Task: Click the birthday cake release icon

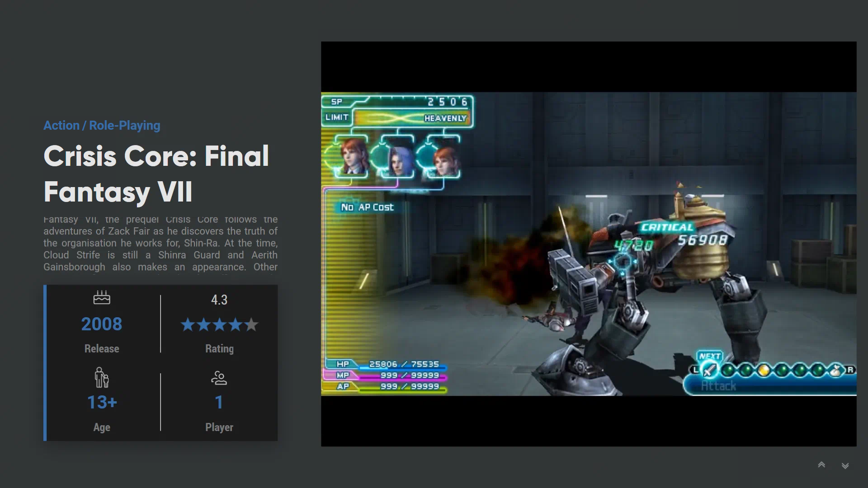Action: coord(102,297)
